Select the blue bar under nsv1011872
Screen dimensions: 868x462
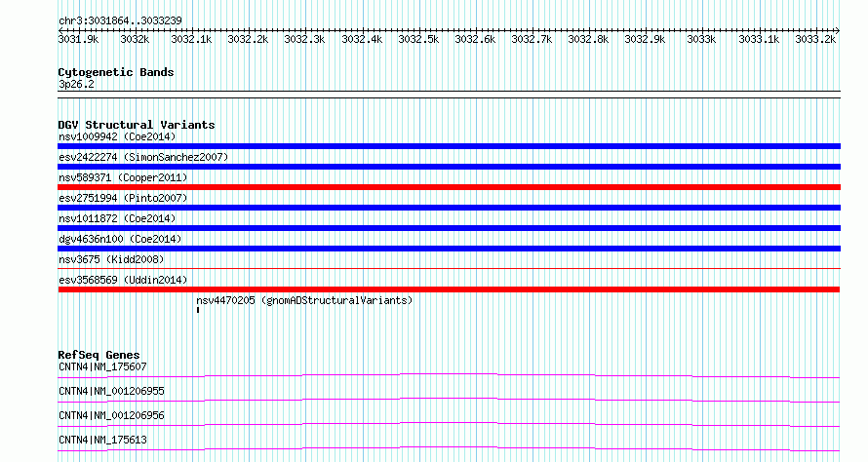pos(449,228)
